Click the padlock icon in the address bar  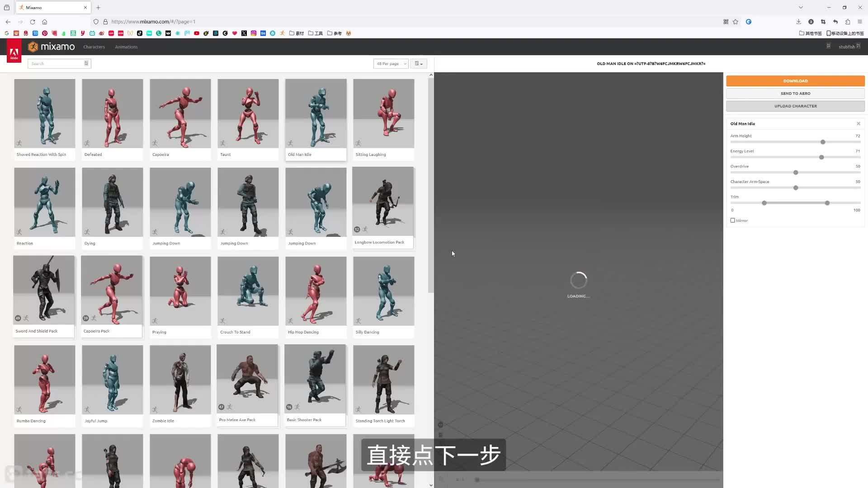click(x=105, y=22)
